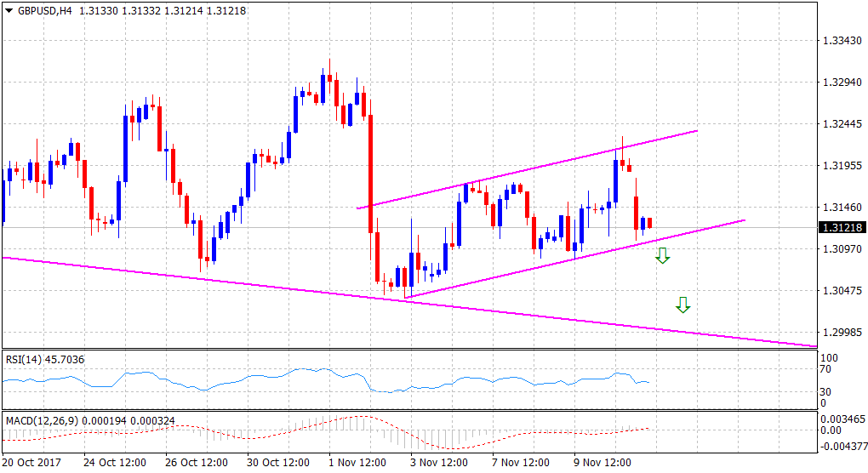This screenshot has width=868, height=473.
Task: Click the 1.29985 price axis label
Action: (841, 332)
